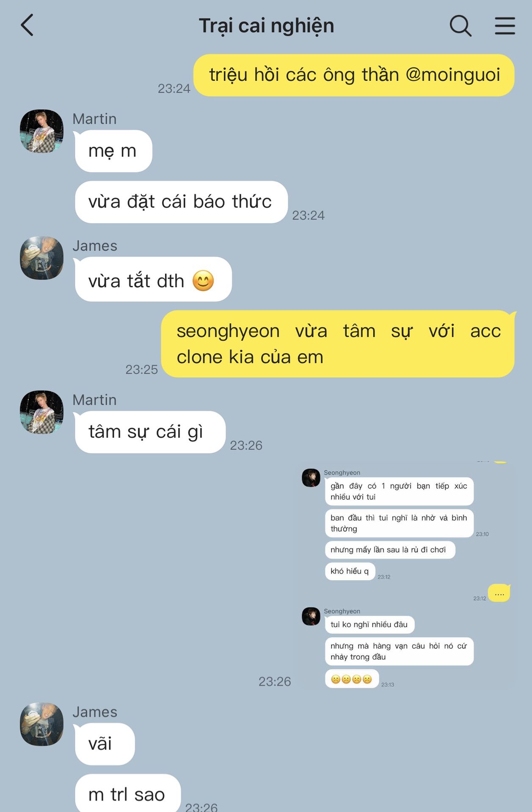Select yellow 'seonghyeon vừa tâm sự' message

tap(338, 344)
